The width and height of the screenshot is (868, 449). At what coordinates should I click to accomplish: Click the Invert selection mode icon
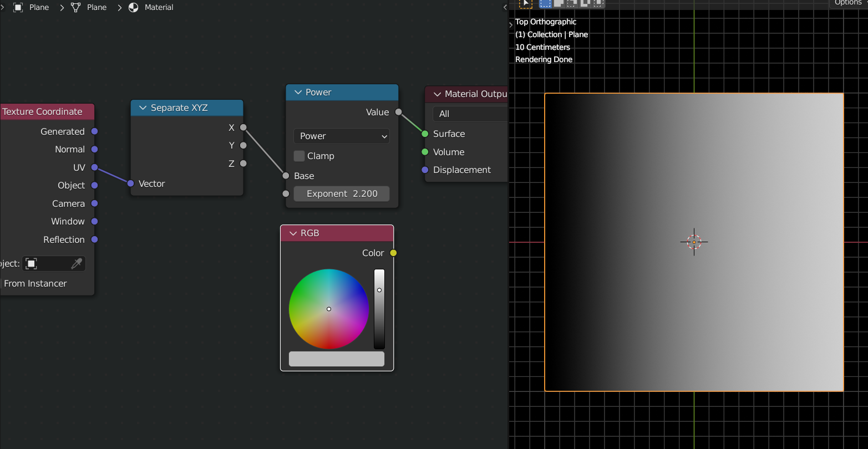tap(585, 3)
